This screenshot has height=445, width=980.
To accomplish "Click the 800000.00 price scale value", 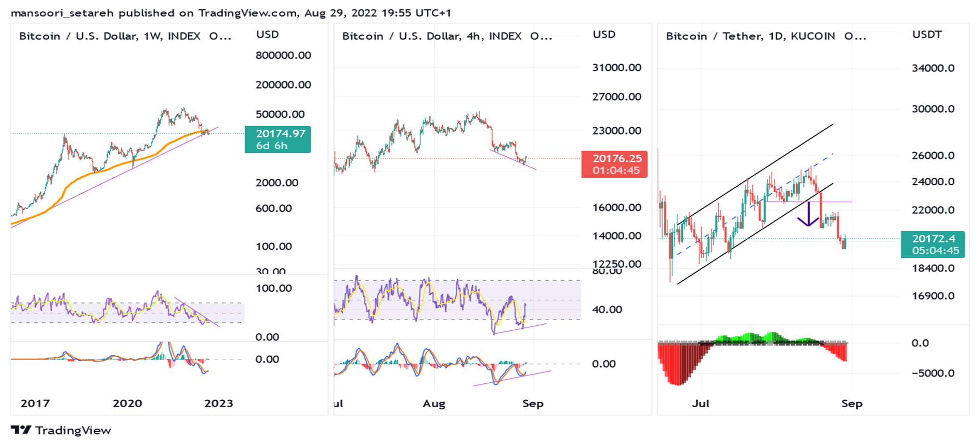I will (x=283, y=55).
